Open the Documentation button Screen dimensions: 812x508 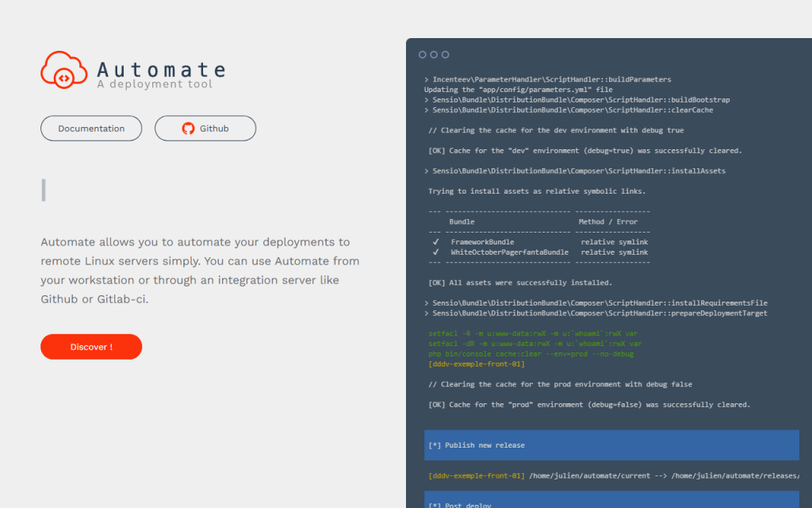91,129
